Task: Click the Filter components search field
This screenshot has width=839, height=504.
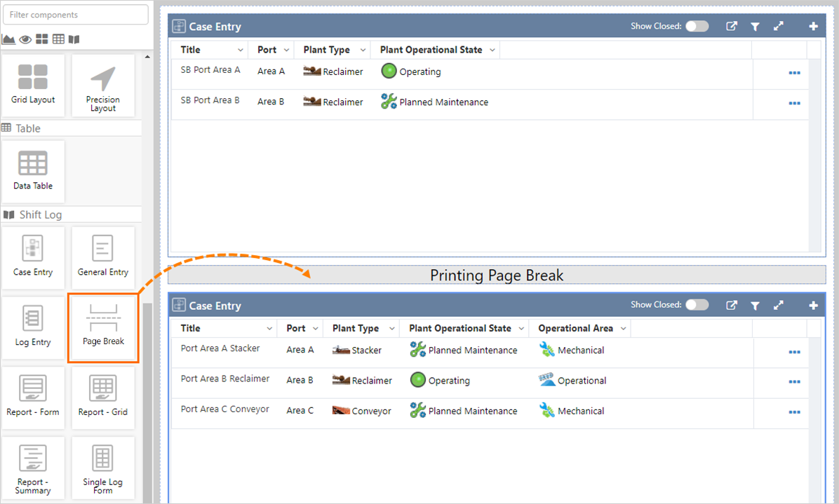Action: (75, 15)
